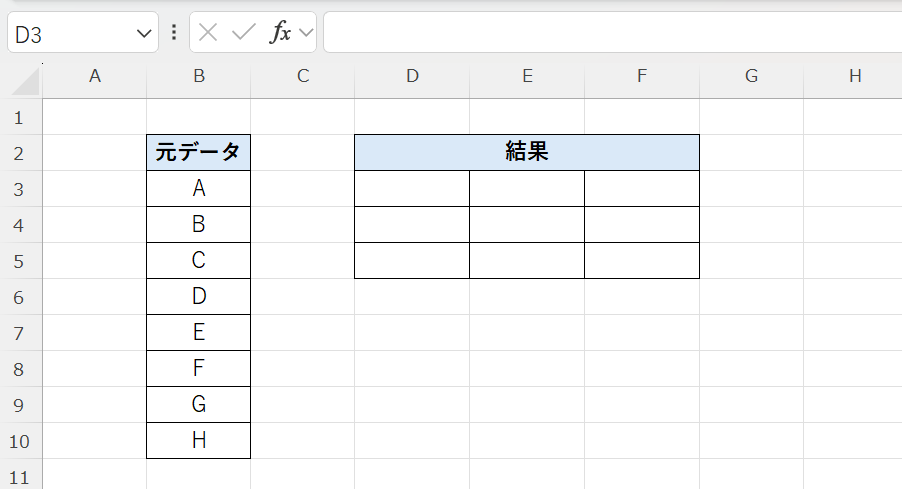Viewport: 902px width, 489px height.
Task: Expand the function dropdown beside the fx icon
Action: [x=306, y=33]
